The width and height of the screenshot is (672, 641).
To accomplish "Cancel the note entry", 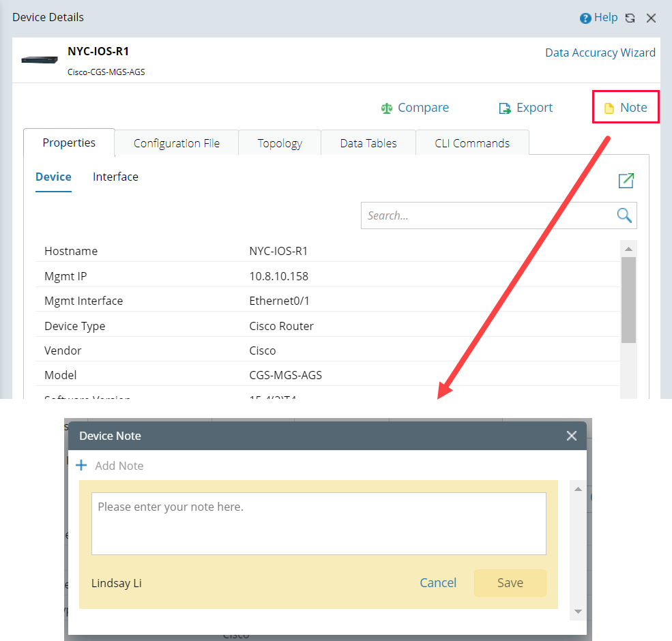I will pos(438,583).
